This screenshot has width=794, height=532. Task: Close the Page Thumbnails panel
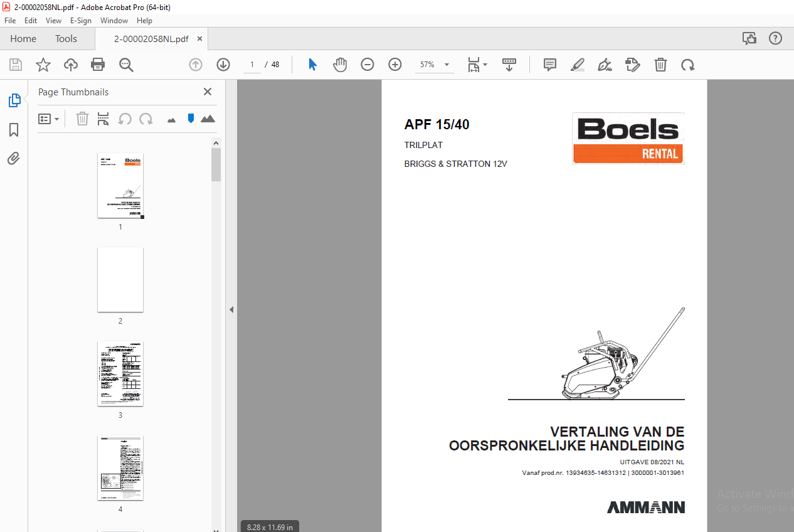208,92
